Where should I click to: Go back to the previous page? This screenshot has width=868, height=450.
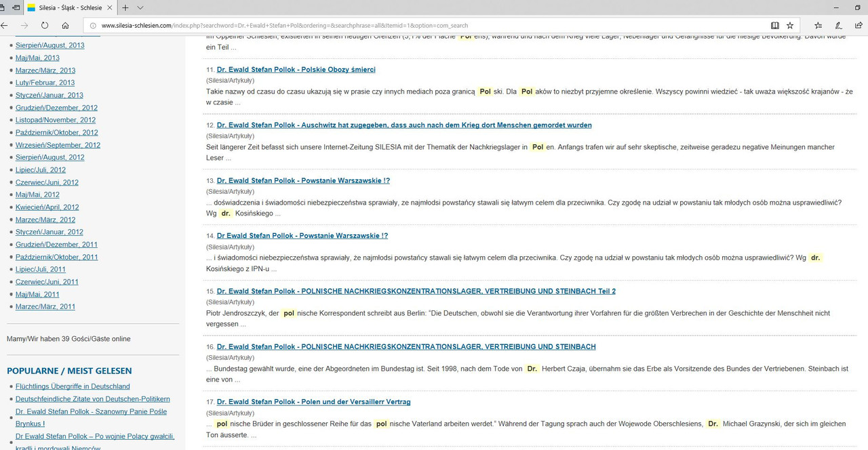click(x=4, y=25)
